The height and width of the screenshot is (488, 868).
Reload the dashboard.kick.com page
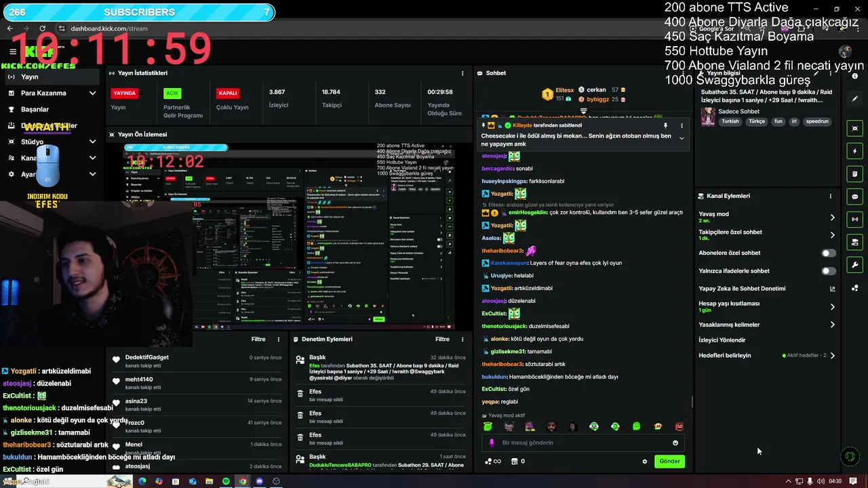pos(43,28)
